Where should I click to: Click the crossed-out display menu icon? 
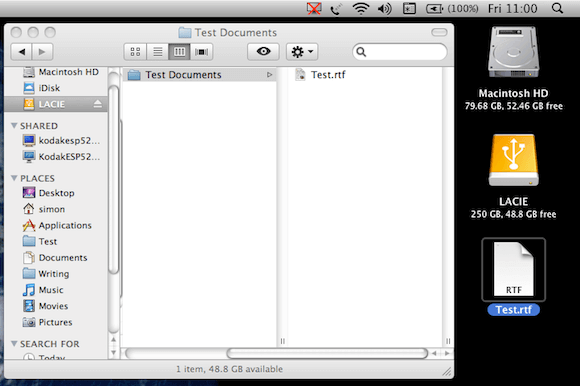314,8
